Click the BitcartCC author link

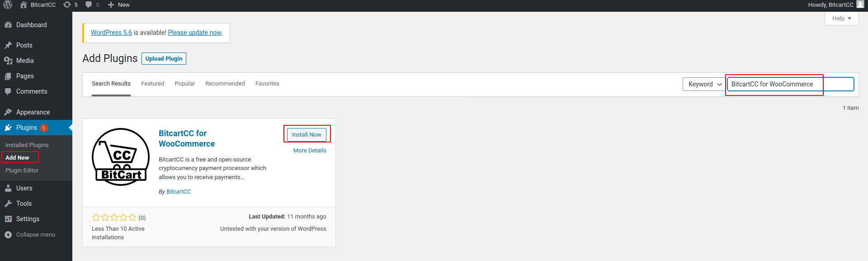[179, 192]
